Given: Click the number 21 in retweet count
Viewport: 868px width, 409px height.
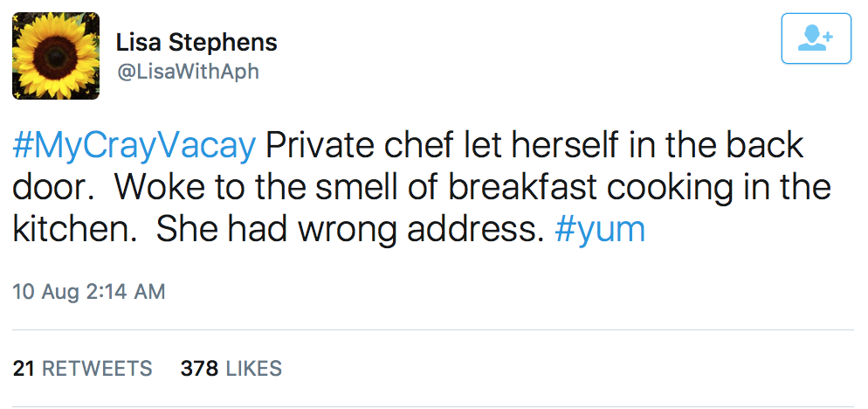Looking at the screenshot, I should [24, 369].
